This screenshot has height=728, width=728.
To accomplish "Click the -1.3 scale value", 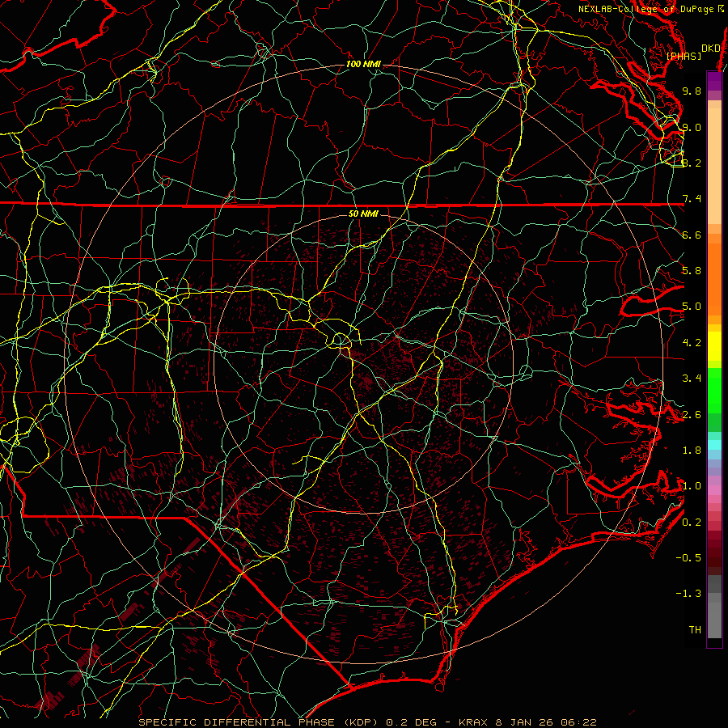I will pos(688,594).
